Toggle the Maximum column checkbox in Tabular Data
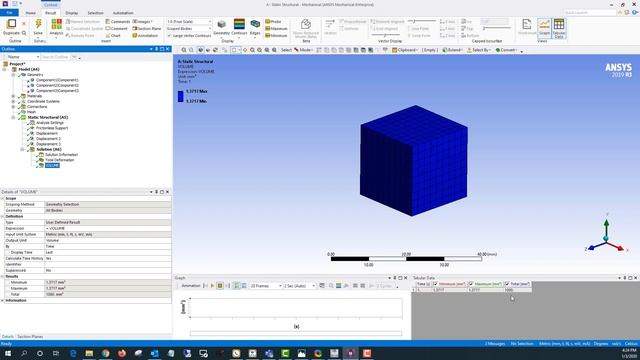Viewport: 640px width, 360px height. (x=471, y=284)
